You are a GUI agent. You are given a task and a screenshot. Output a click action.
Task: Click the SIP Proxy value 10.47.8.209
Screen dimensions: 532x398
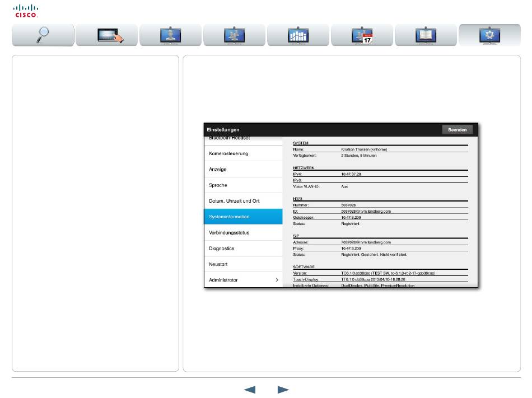click(x=351, y=248)
